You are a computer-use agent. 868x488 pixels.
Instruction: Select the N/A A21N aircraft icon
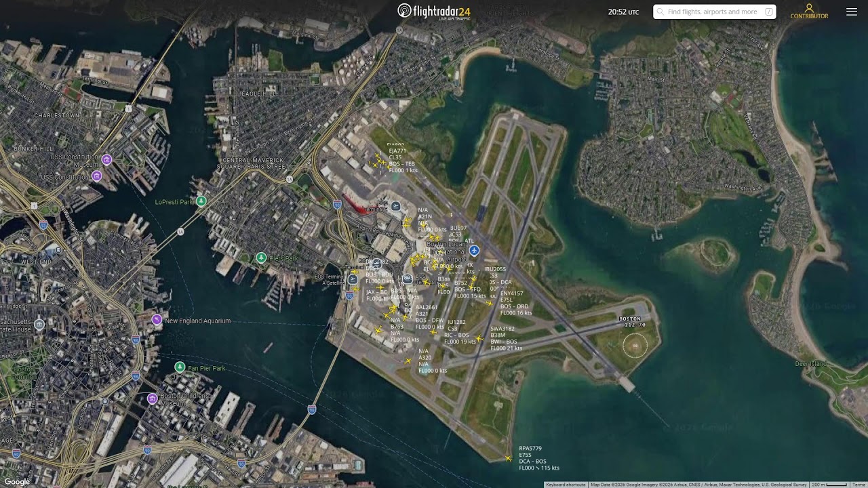(408, 221)
